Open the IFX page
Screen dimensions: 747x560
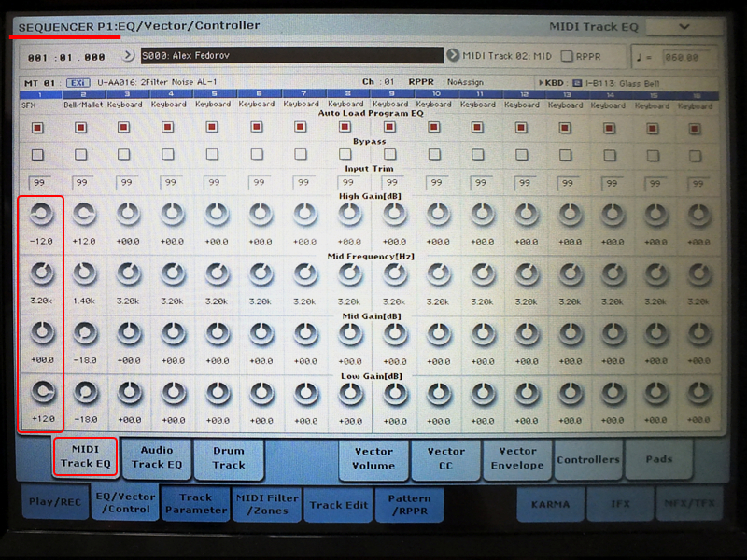(620, 503)
